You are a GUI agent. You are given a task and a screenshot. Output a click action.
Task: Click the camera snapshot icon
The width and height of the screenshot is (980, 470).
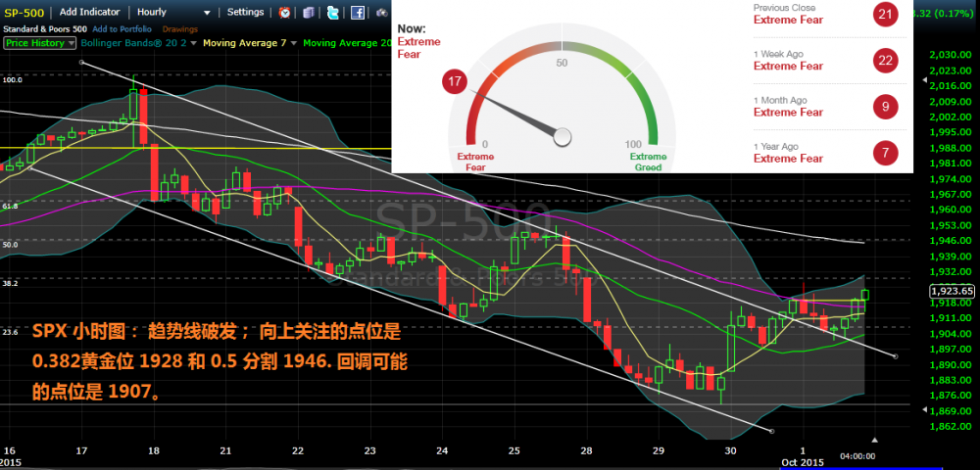[382, 12]
